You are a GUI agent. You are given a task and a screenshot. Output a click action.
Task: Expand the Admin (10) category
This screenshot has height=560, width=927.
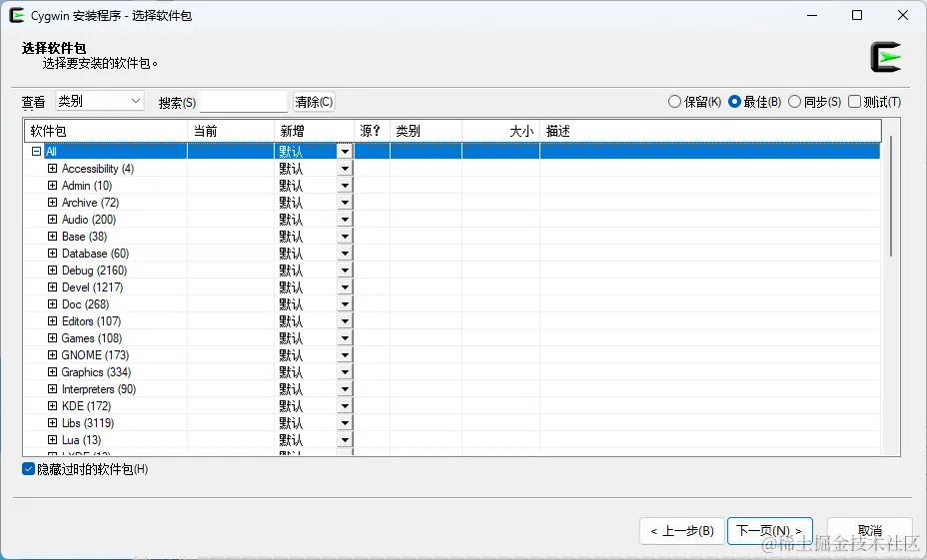53,186
